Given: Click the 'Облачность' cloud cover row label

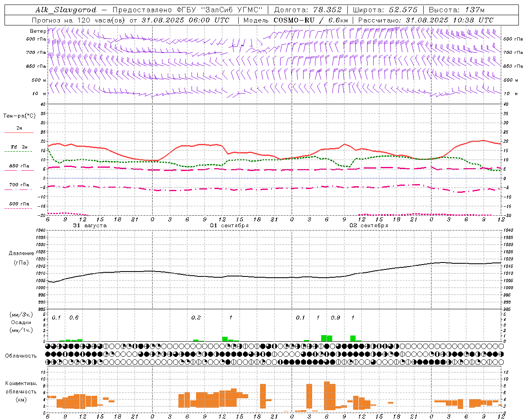Looking at the screenshot, I should click(x=21, y=356).
